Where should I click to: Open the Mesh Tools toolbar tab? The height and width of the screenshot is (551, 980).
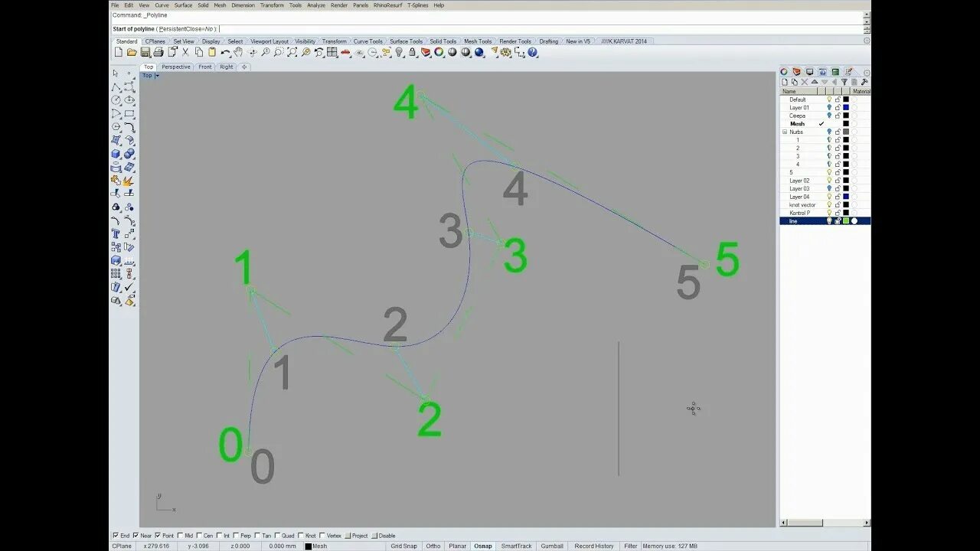(478, 41)
